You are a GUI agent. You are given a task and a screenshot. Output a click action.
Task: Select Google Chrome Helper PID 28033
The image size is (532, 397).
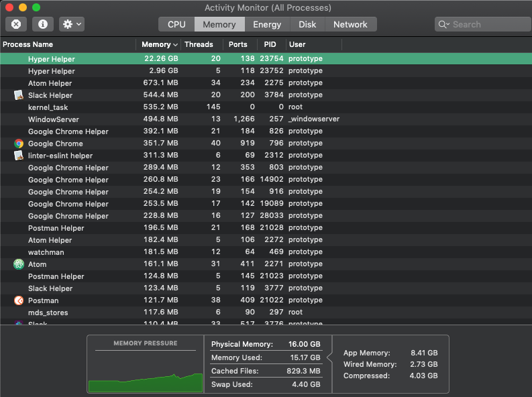coord(266,216)
